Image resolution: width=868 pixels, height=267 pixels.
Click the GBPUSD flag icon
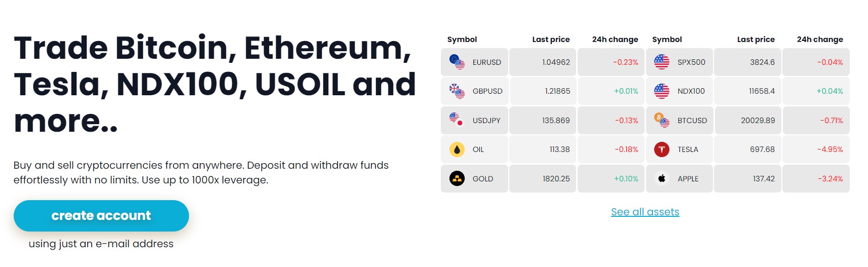tap(457, 91)
